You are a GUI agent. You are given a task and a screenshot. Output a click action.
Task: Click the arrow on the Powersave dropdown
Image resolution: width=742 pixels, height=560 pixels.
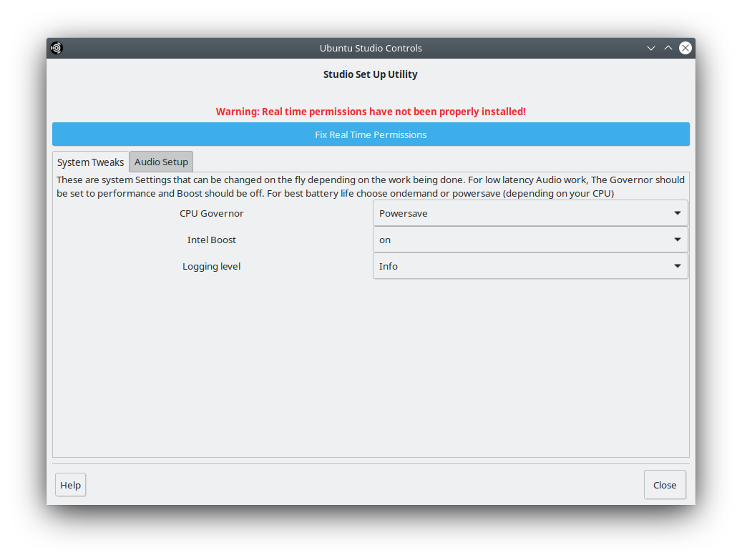677,213
